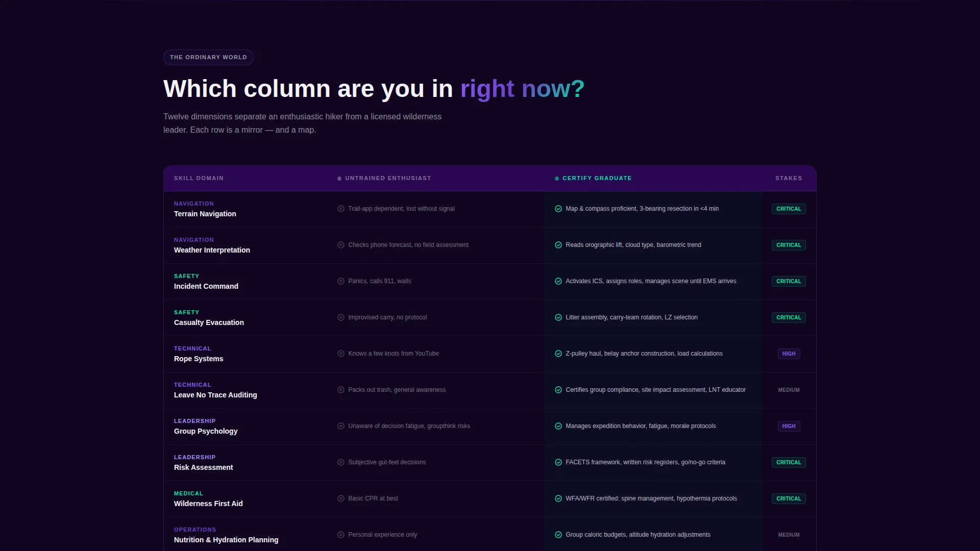The height and width of the screenshot is (551, 980).
Task: Click the MEDIUM badge in Leave No Trace row
Action: point(789,390)
